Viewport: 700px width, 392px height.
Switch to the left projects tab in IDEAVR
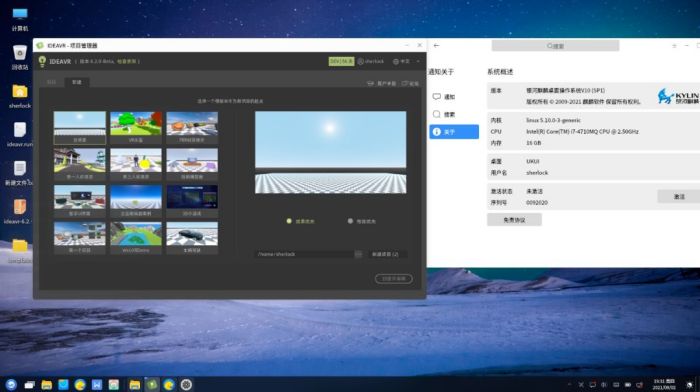click(x=52, y=82)
